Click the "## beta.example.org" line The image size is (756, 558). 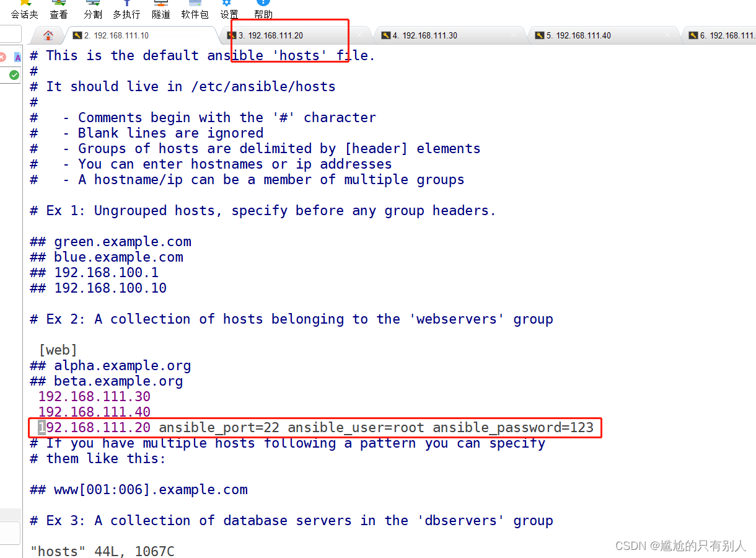click(x=107, y=381)
